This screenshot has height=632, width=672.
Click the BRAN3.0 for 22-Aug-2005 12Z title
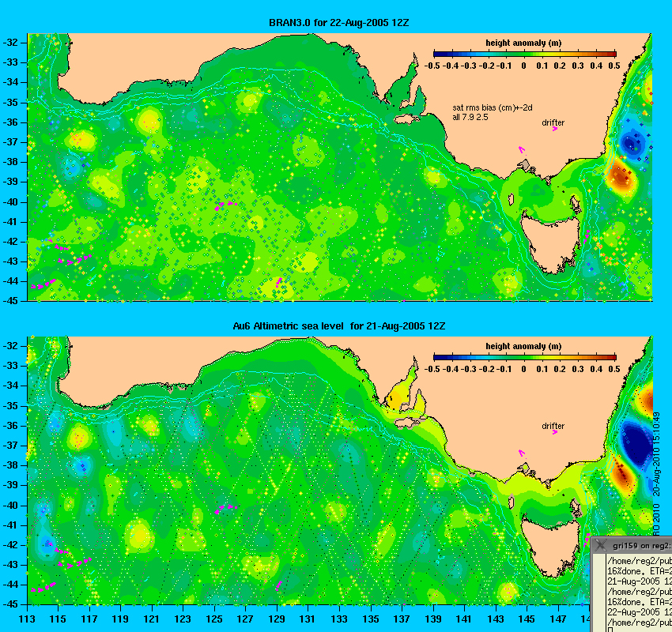coord(338,23)
